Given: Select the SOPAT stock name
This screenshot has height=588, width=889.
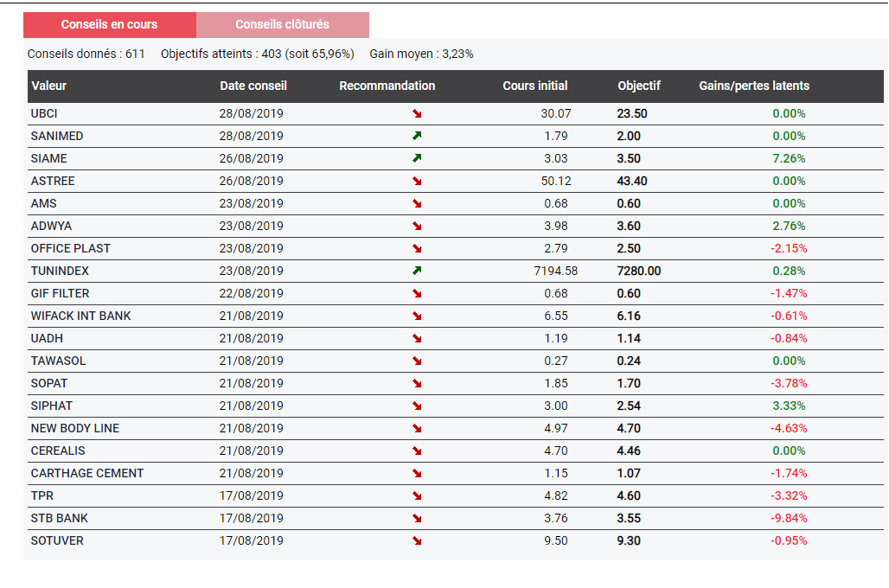Looking at the screenshot, I should click(x=49, y=384).
